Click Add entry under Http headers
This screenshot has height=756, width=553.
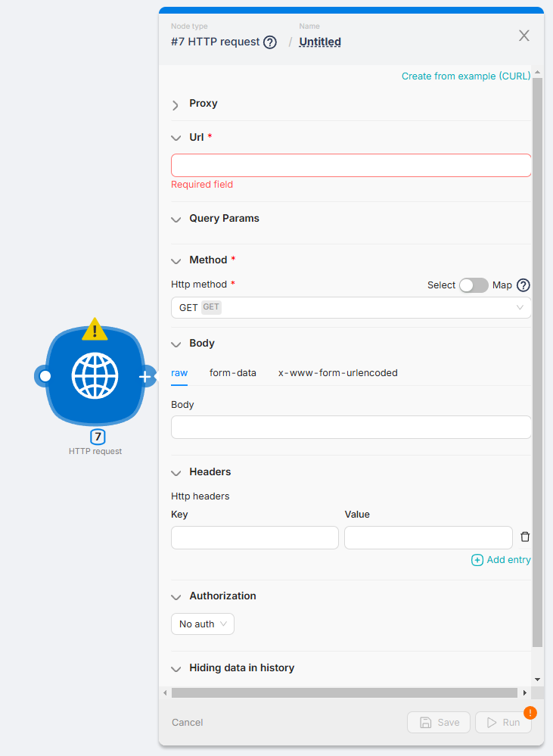click(501, 560)
